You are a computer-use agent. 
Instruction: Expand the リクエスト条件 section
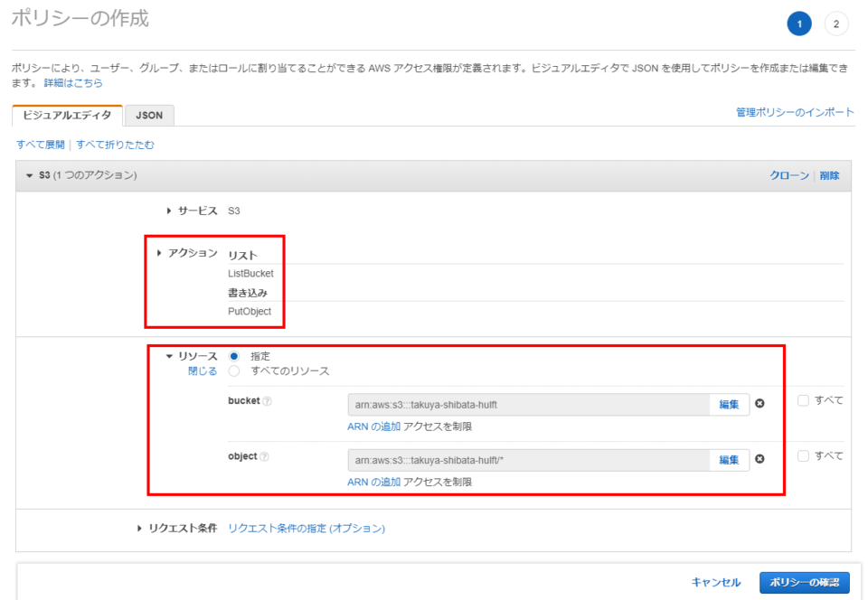click(139, 529)
